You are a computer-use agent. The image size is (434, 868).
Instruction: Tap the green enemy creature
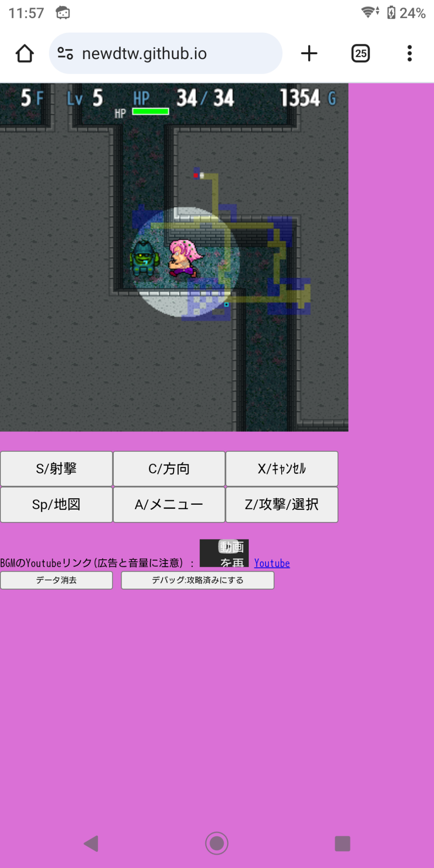145,259
